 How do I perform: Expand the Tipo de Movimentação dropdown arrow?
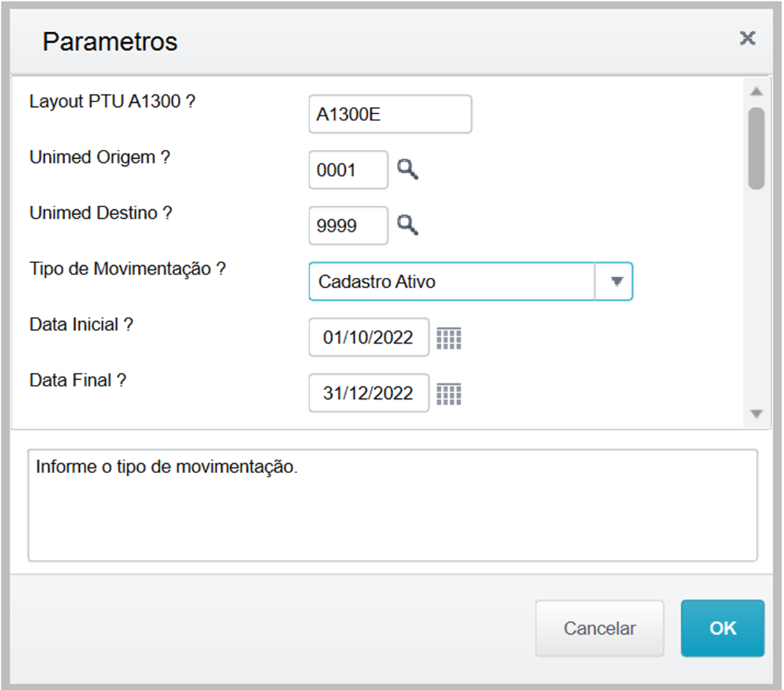[x=615, y=281]
